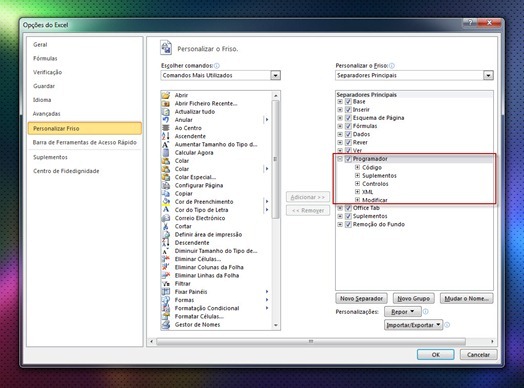Open the Importar/Exportar dropdown button
This screenshot has height=388, width=524.
pos(413,325)
